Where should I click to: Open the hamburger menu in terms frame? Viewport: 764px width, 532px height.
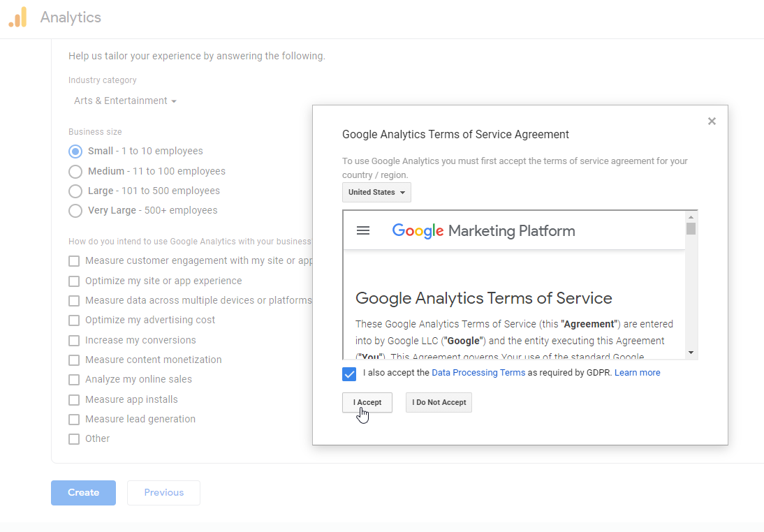[x=363, y=230]
